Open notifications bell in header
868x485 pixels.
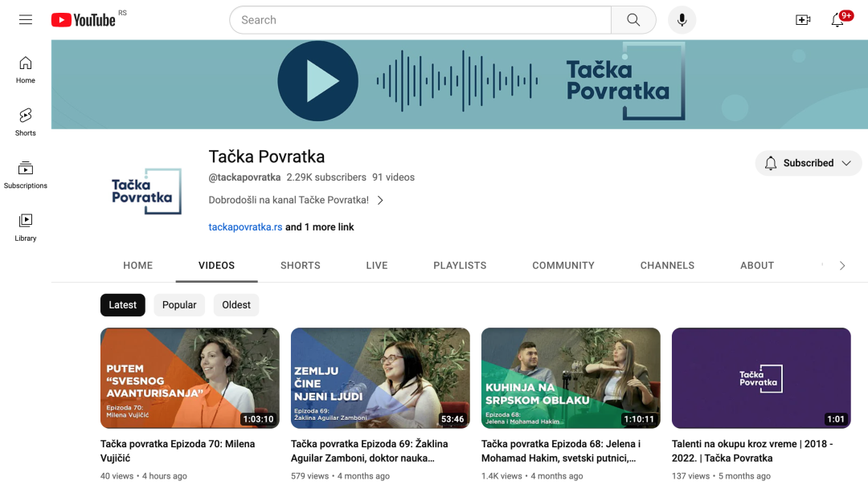[x=837, y=20]
